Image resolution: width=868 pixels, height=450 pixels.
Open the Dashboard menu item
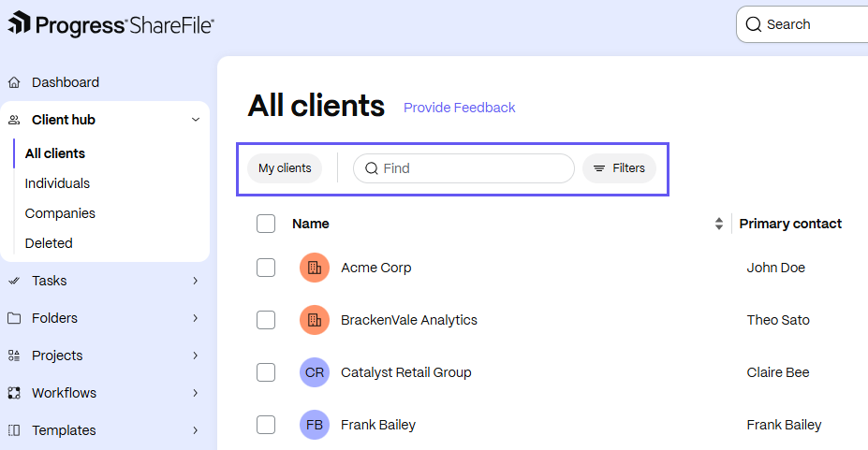click(x=66, y=82)
